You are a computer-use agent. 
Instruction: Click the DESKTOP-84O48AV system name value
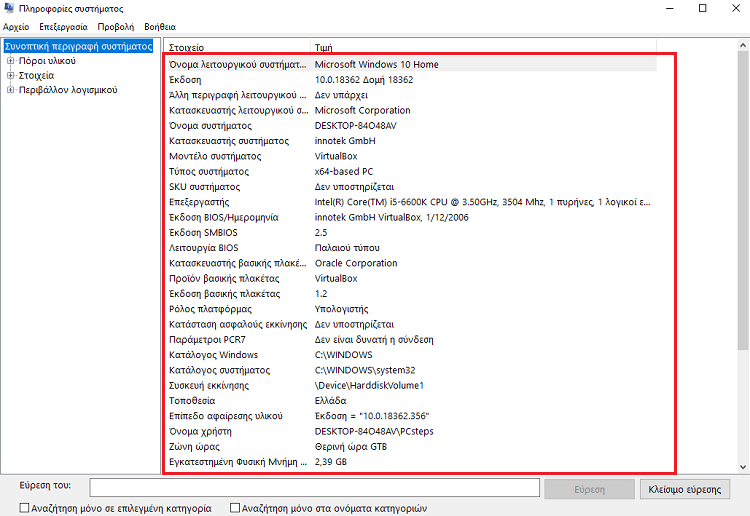click(x=355, y=125)
